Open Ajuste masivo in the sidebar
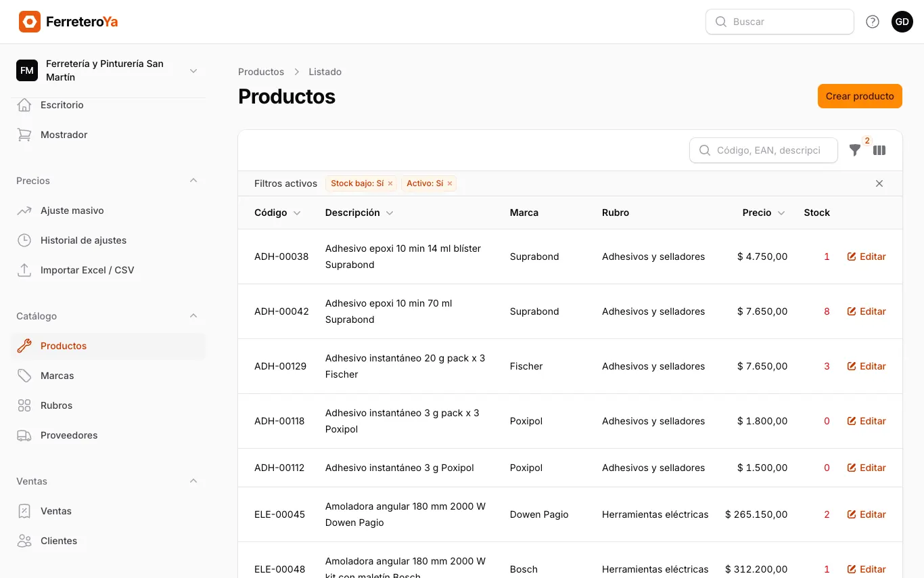The height and width of the screenshot is (578, 924). click(108, 210)
